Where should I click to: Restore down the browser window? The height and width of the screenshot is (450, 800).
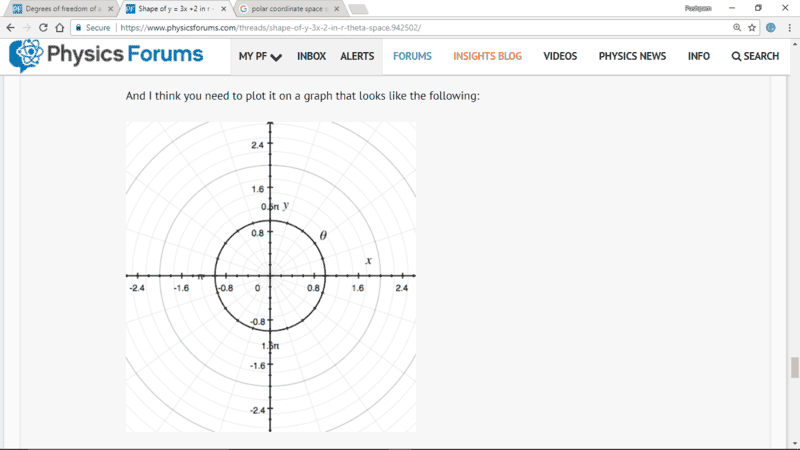[758, 8]
